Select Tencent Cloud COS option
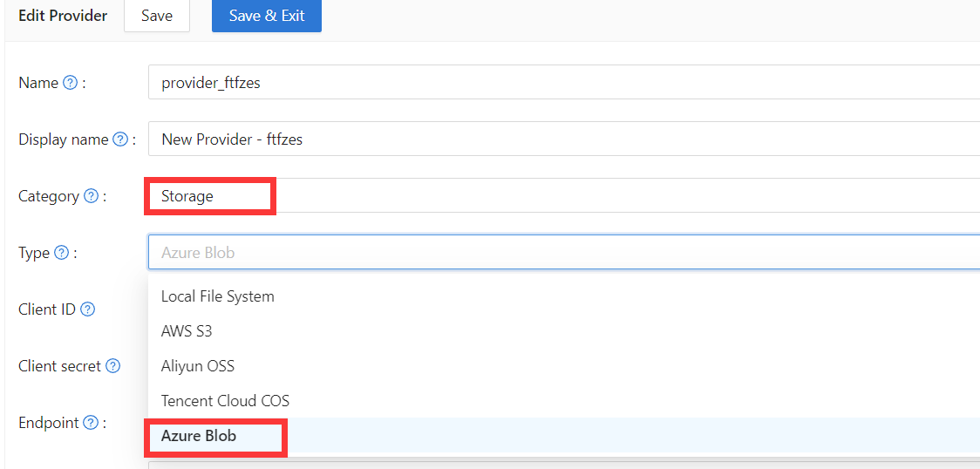The height and width of the screenshot is (469, 980). coord(225,401)
